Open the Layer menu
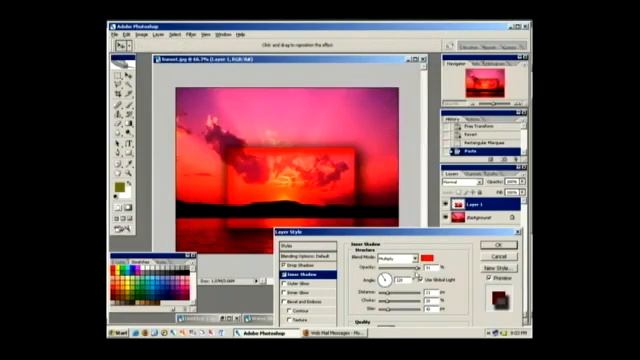Screen dimensions: 640x360 (158, 35)
